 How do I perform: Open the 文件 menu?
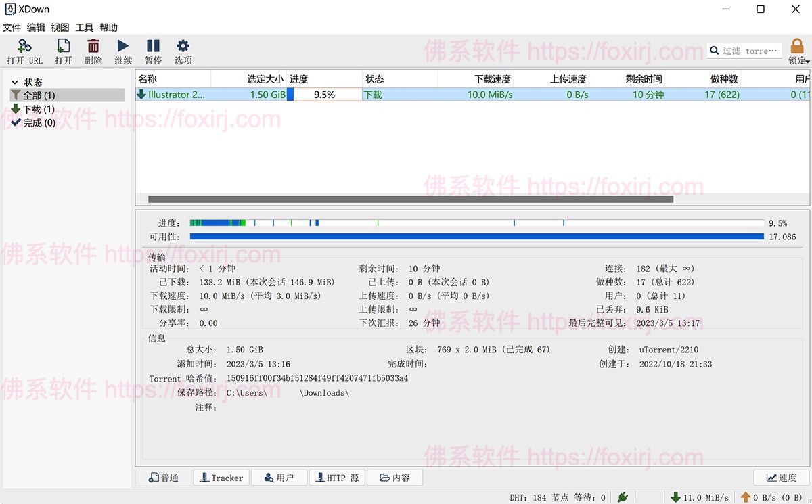[11, 27]
